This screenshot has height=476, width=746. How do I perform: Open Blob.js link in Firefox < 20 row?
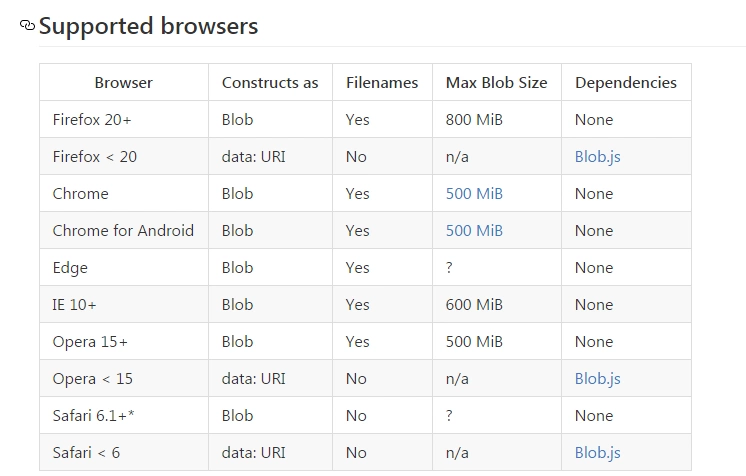click(x=597, y=157)
